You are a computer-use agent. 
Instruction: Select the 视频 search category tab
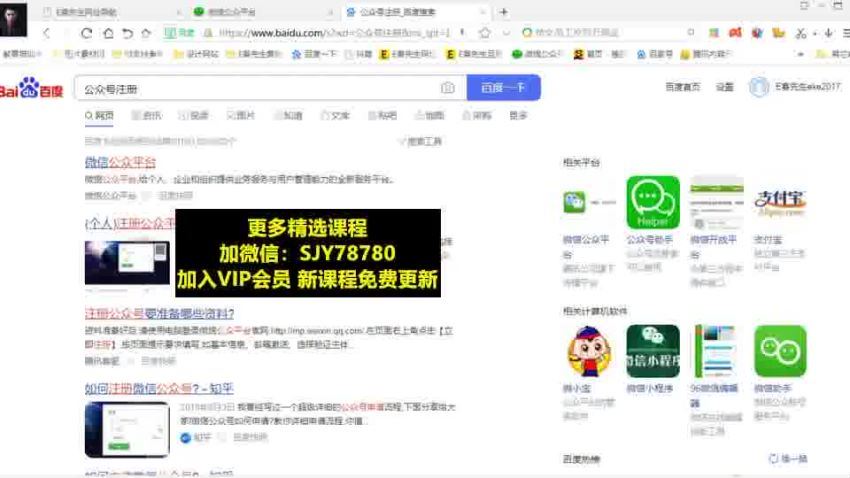point(194,115)
